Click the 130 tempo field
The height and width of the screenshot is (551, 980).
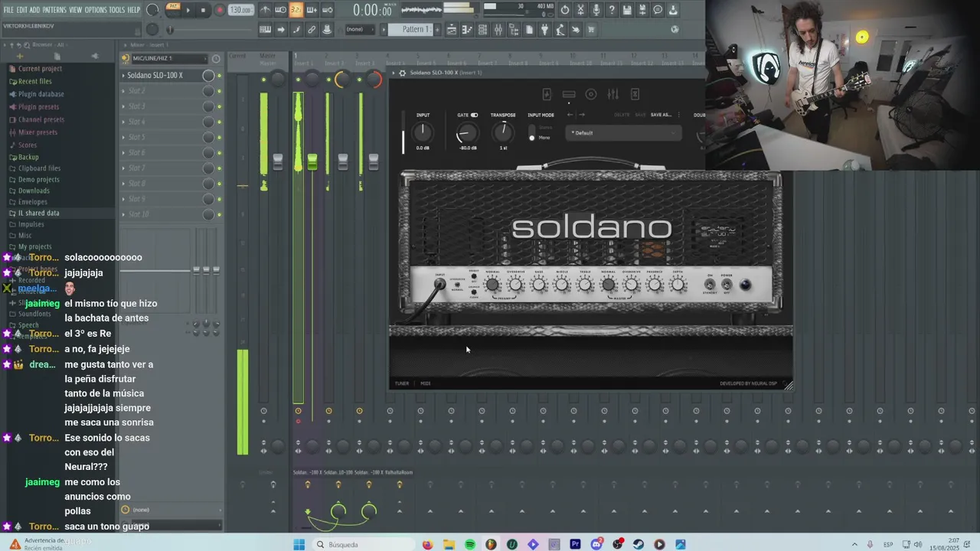[240, 10]
